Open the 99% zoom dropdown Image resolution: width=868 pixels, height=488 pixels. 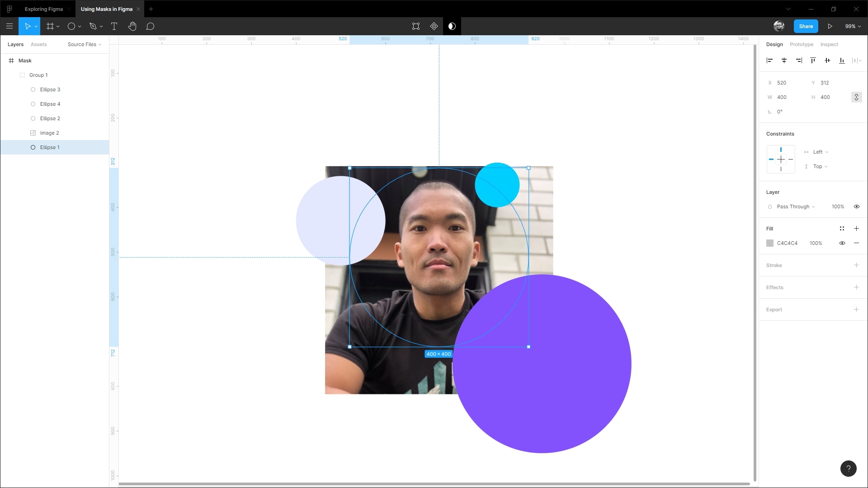coord(853,26)
